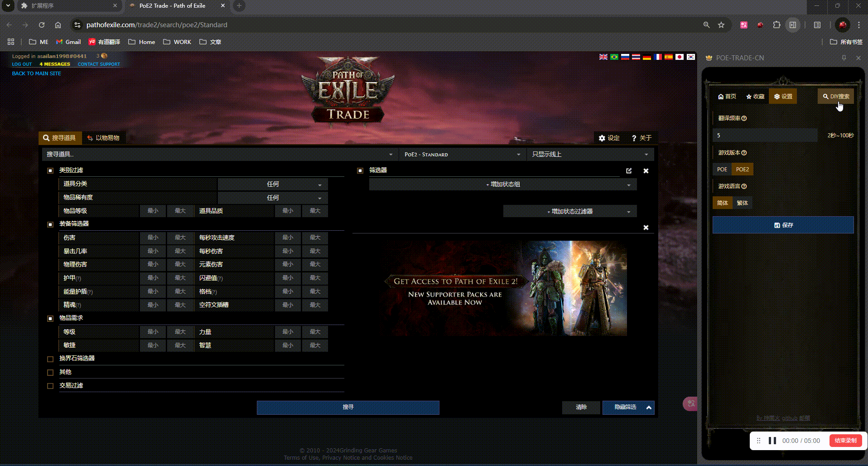Select the Spanish flag language icon
Screen dimensions: 868x466
click(669, 57)
